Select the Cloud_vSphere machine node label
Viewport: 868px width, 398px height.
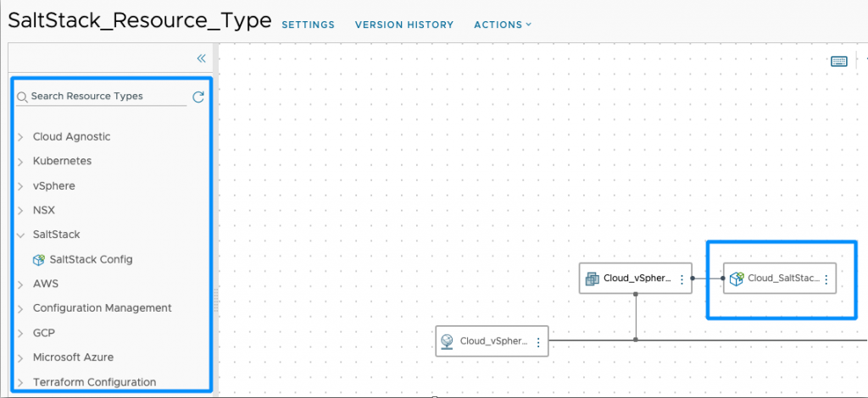pyautogui.click(x=639, y=278)
